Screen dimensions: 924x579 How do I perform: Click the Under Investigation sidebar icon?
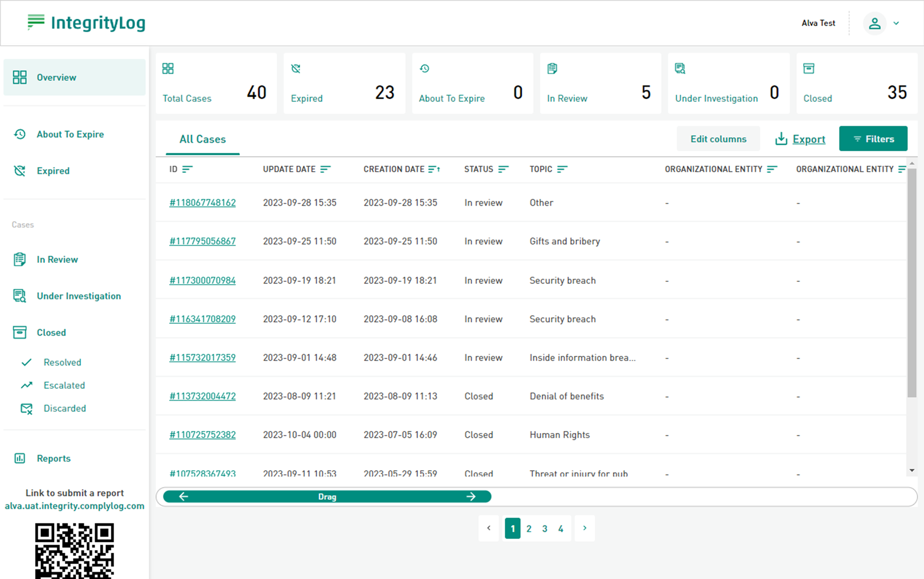tap(20, 296)
